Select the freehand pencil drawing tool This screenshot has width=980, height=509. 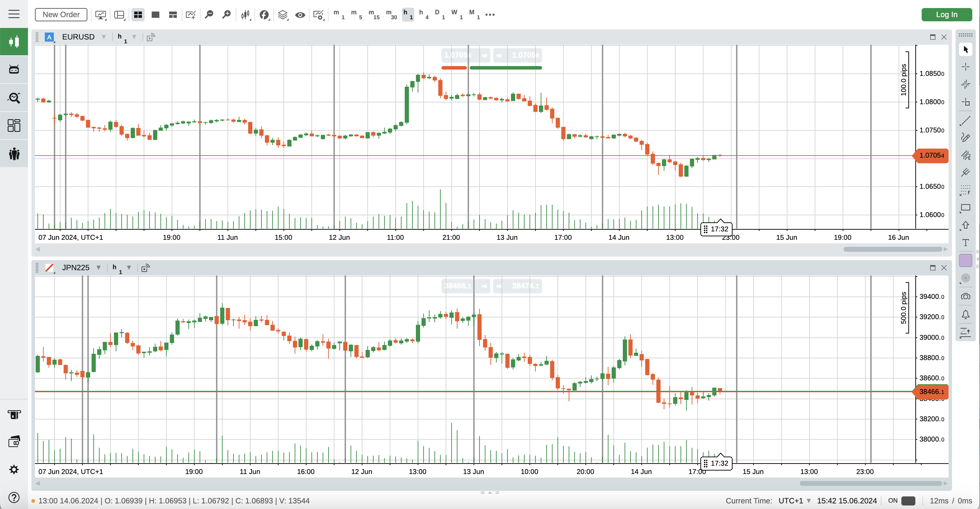tap(966, 137)
